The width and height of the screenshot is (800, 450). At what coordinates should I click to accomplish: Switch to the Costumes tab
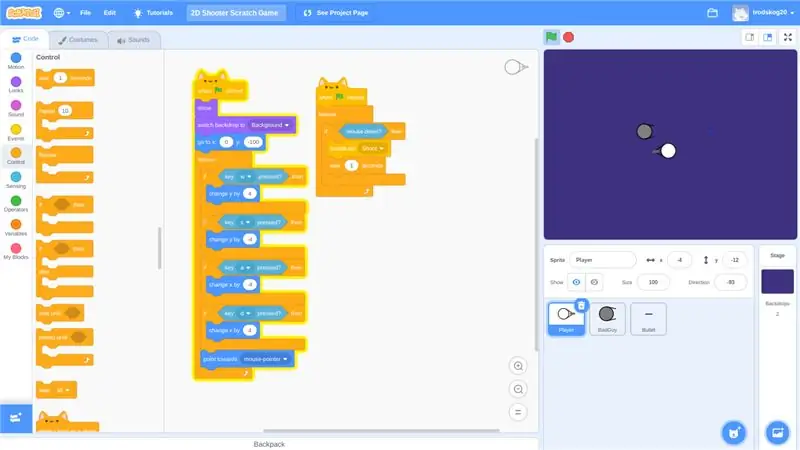78,40
